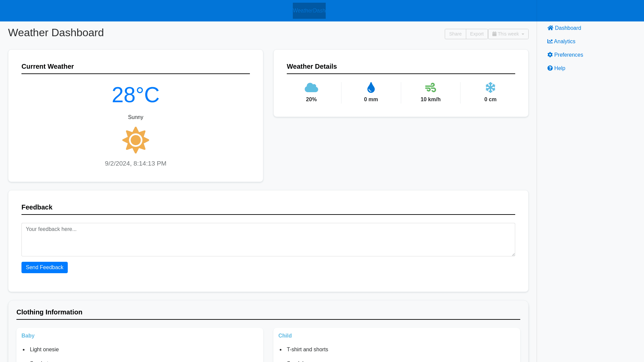Click the cloud cover icon
The image size is (644, 362).
pyautogui.click(x=311, y=88)
